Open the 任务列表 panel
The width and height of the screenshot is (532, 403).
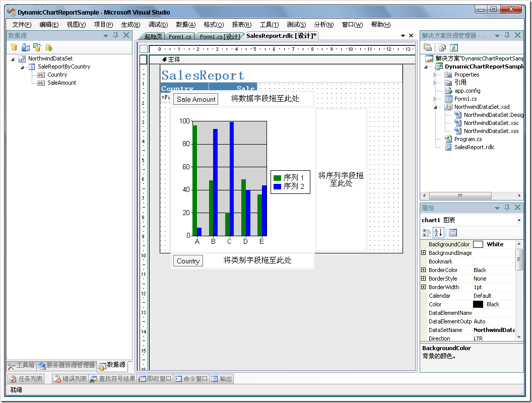27,379
